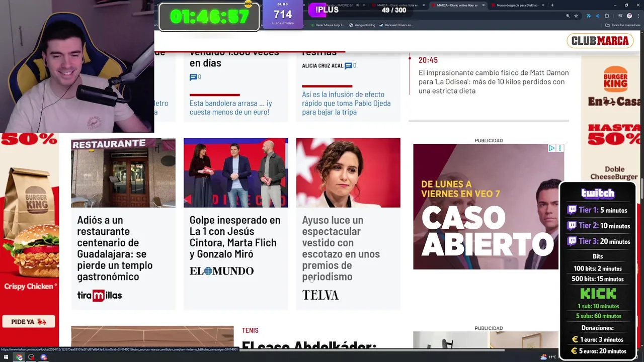
Task: Open the new tab with plus button
Action: click(552, 5)
